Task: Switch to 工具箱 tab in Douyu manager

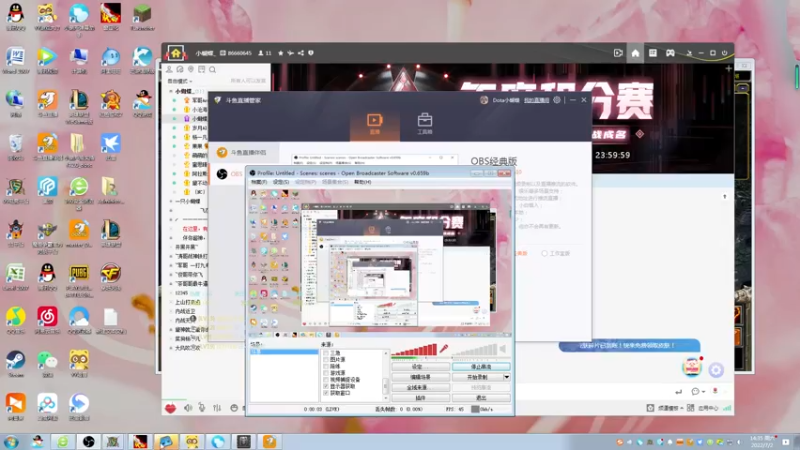Action: 424,124
